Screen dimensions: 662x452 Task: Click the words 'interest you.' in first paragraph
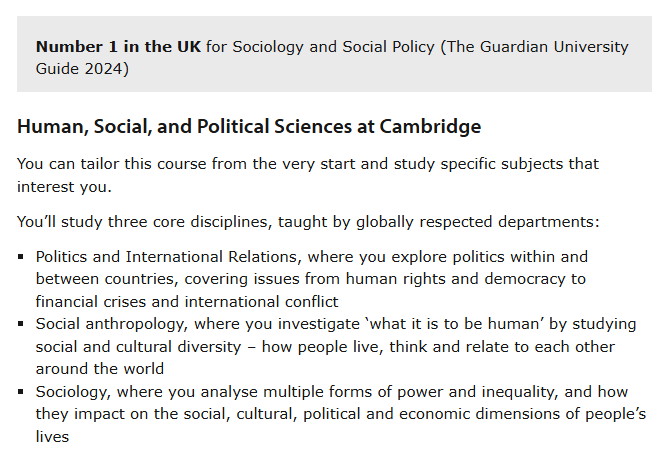coord(64,187)
